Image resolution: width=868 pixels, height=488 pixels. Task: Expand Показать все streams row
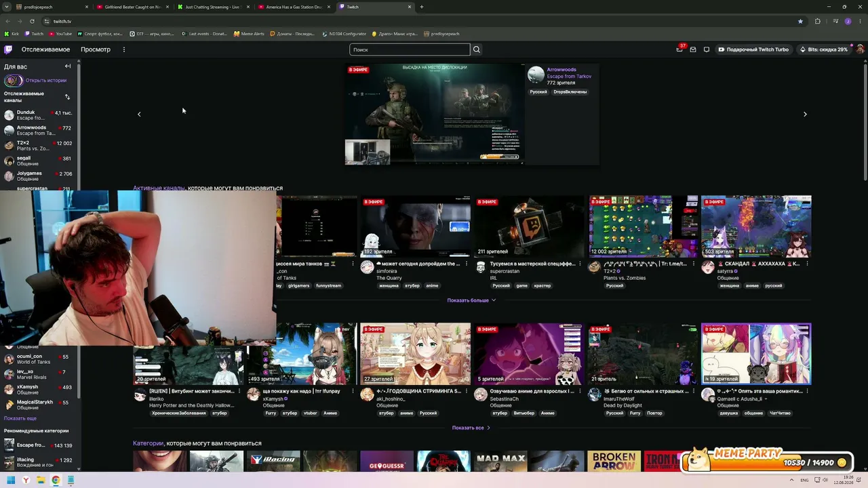[x=471, y=428]
